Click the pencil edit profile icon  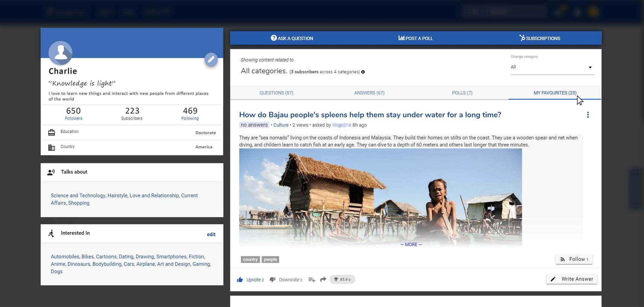pyautogui.click(x=211, y=59)
